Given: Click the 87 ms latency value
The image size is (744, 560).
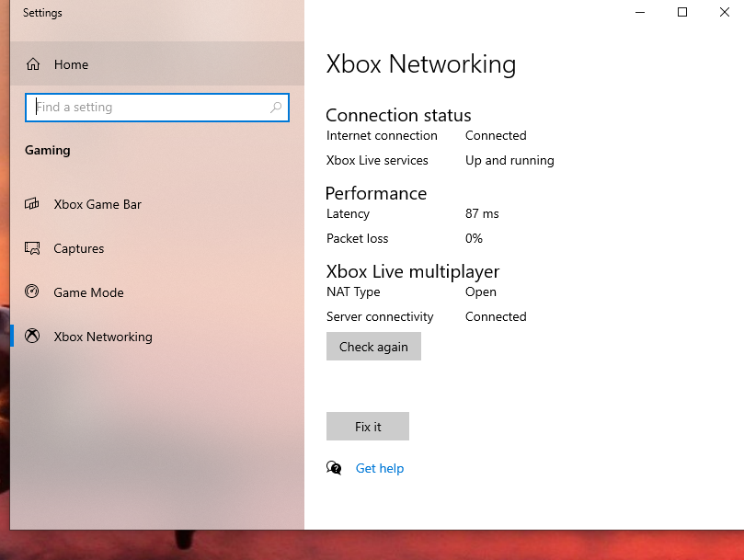Looking at the screenshot, I should point(482,213).
